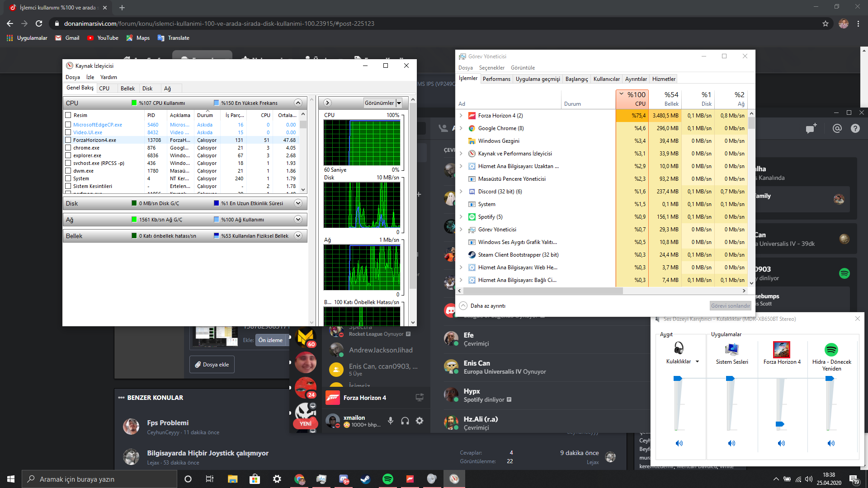Open Discord help question mark icon
This screenshot has width=868, height=488.
855,128
